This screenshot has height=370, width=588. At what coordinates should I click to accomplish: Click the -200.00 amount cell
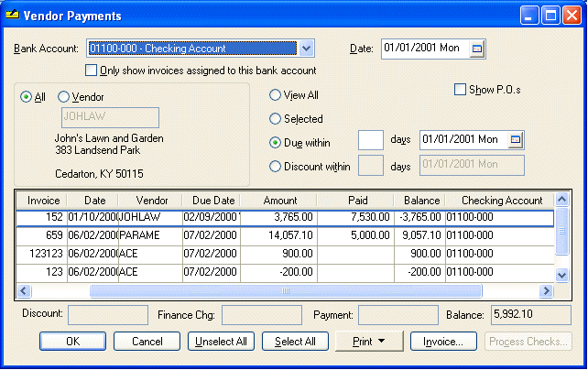pos(278,272)
